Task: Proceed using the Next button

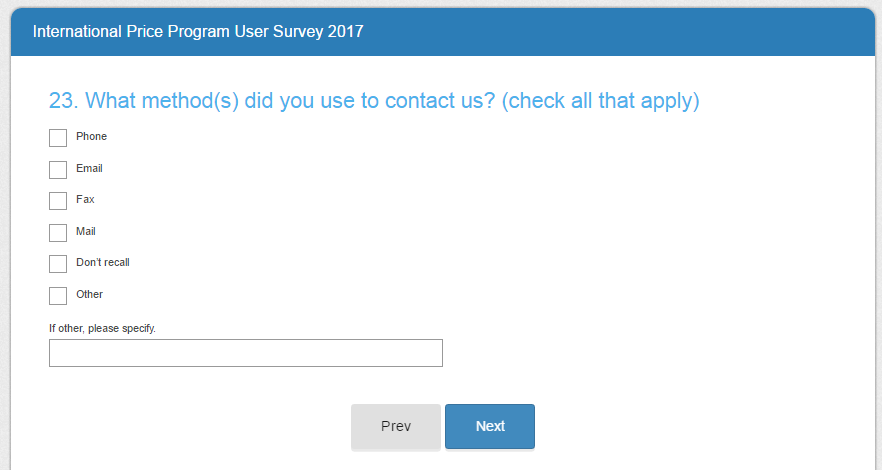Action: click(x=490, y=426)
